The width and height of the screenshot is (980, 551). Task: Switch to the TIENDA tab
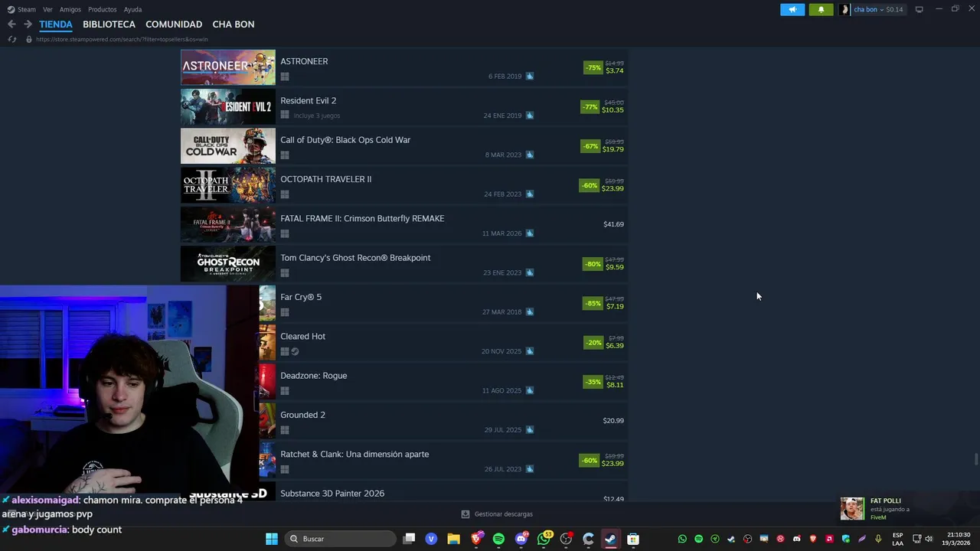pos(56,24)
